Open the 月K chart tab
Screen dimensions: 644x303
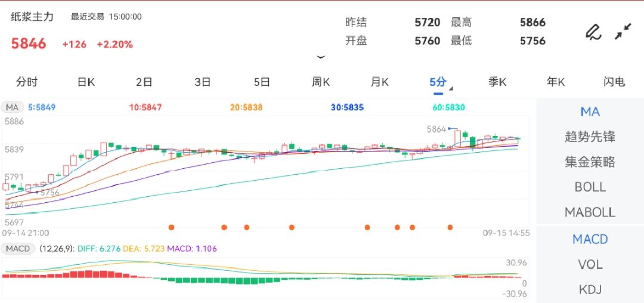(x=379, y=82)
